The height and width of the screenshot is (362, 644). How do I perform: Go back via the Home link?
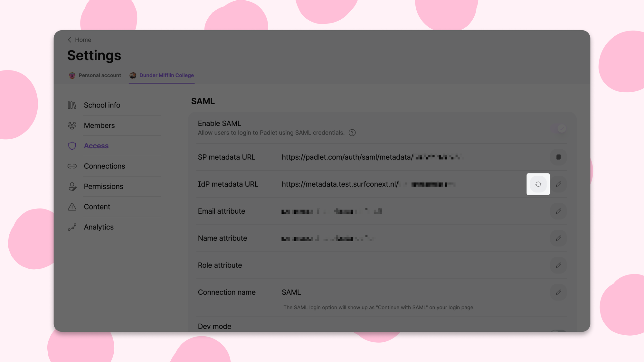[x=79, y=40]
